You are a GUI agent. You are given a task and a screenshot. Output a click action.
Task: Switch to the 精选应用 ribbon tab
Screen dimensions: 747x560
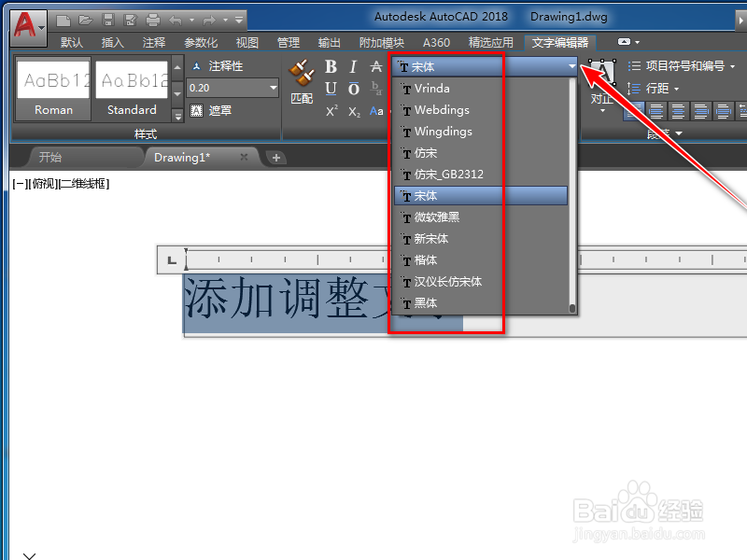click(491, 43)
